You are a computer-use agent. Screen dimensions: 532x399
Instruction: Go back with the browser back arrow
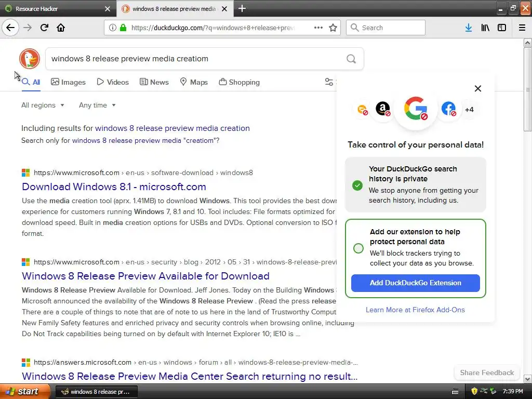click(10, 28)
